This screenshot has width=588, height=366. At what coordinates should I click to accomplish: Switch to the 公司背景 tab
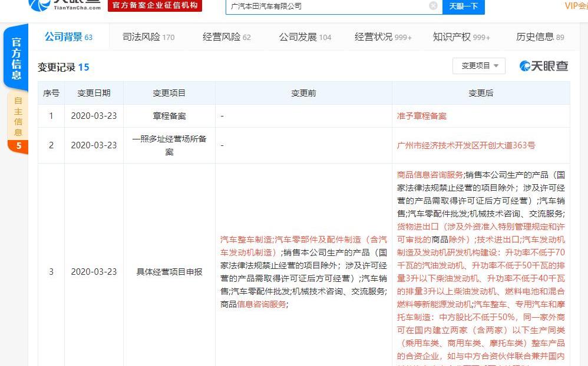click(x=68, y=36)
